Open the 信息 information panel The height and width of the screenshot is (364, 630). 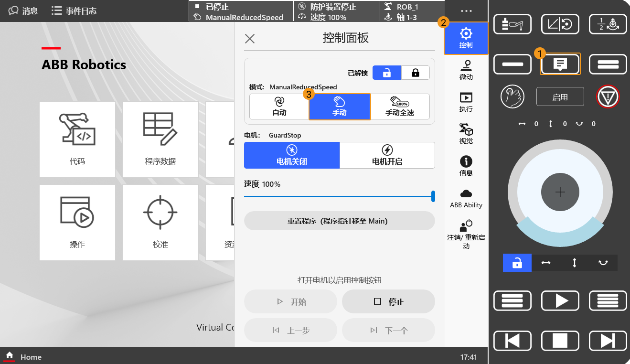pos(466,165)
